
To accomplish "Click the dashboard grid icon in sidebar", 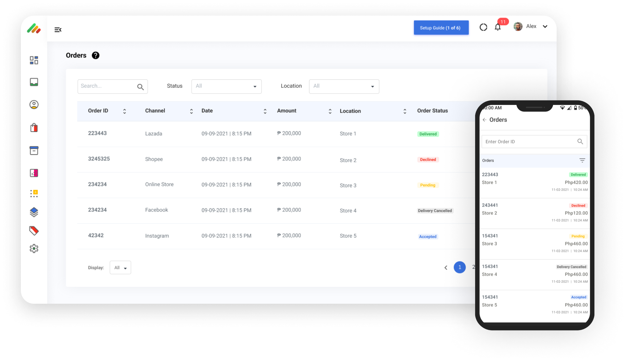I will point(34,60).
